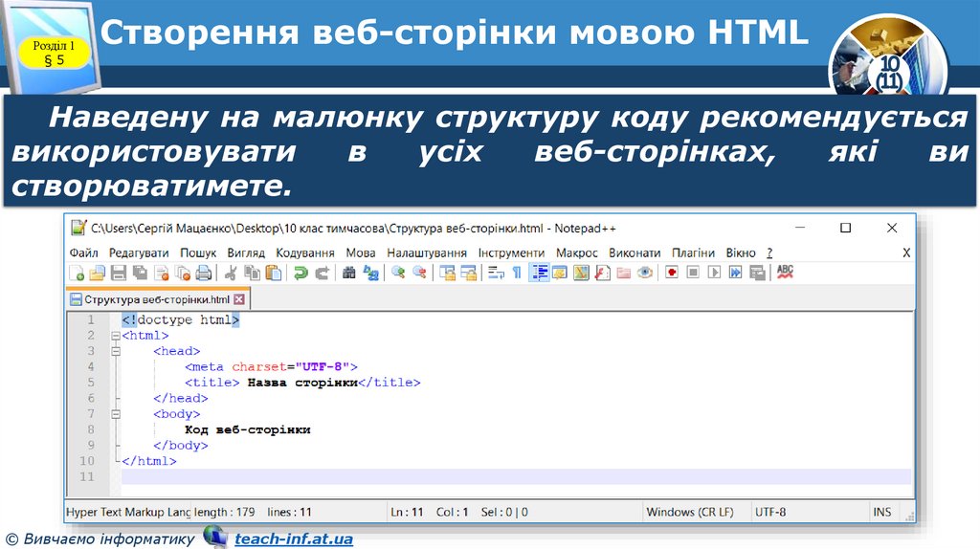
Task: Click the Folder as Workspace icon
Action: click(624, 273)
